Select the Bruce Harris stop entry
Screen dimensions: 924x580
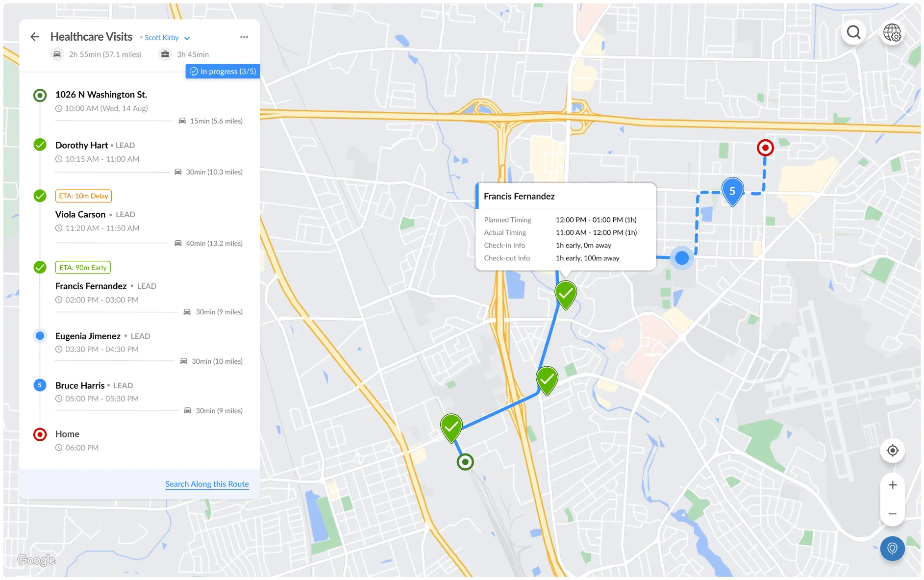(80, 385)
